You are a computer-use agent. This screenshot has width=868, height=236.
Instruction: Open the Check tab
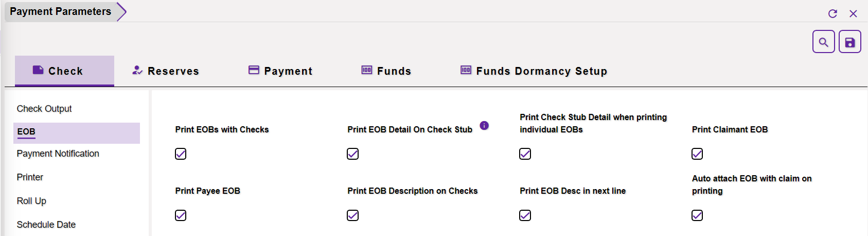pyautogui.click(x=64, y=71)
